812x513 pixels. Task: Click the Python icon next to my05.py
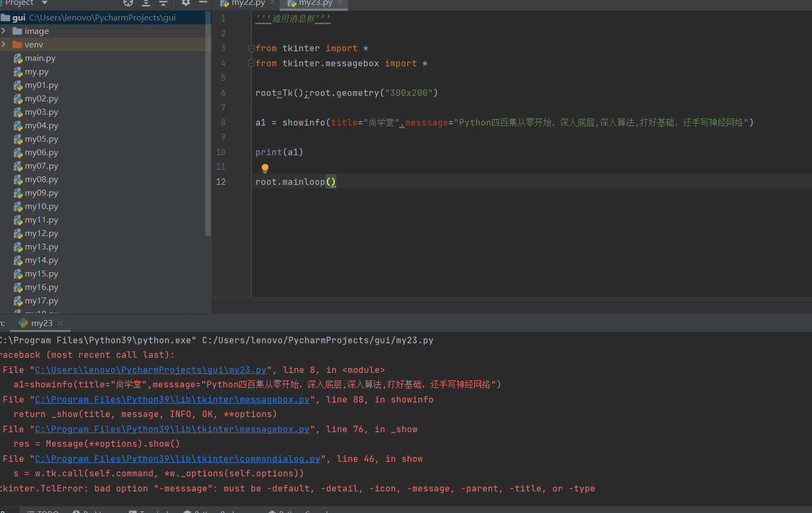click(x=18, y=139)
